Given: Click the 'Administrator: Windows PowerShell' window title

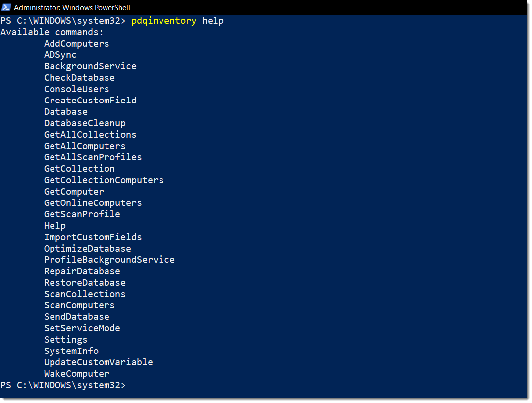Looking at the screenshot, I should 72,8.
